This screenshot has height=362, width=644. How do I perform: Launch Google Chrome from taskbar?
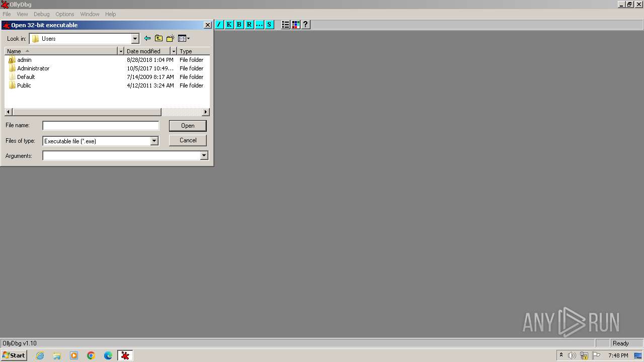pos(91,355)
